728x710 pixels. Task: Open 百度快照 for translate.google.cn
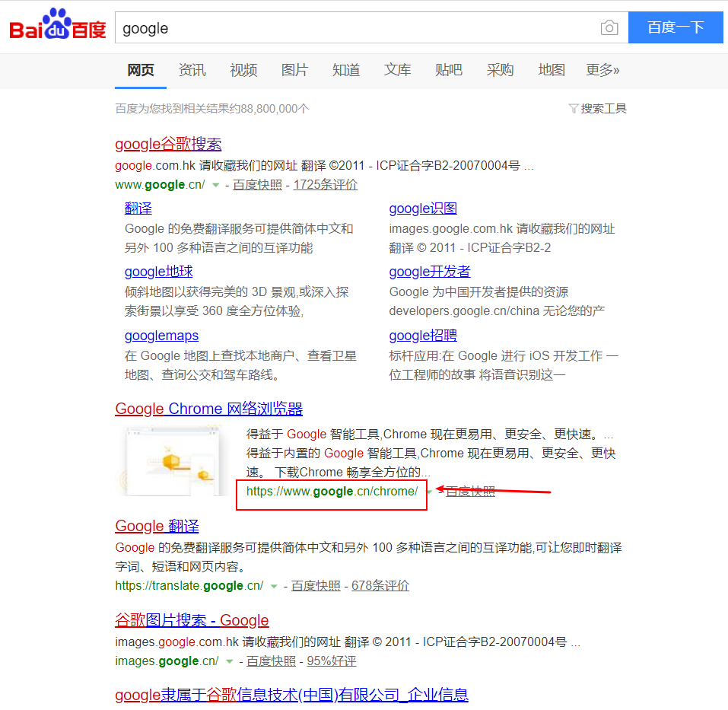[x=316, y=585]
